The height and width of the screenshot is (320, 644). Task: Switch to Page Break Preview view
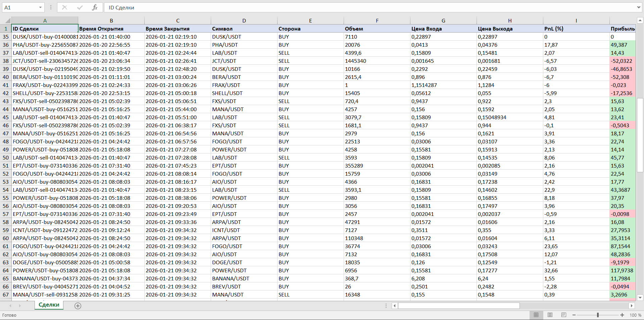click(x=563, y=315)
